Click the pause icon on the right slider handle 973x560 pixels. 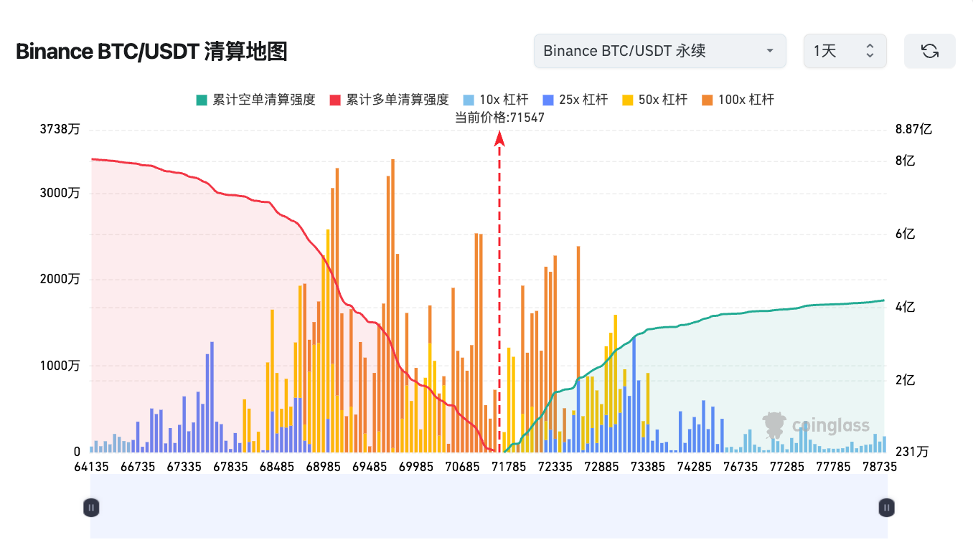886,507
